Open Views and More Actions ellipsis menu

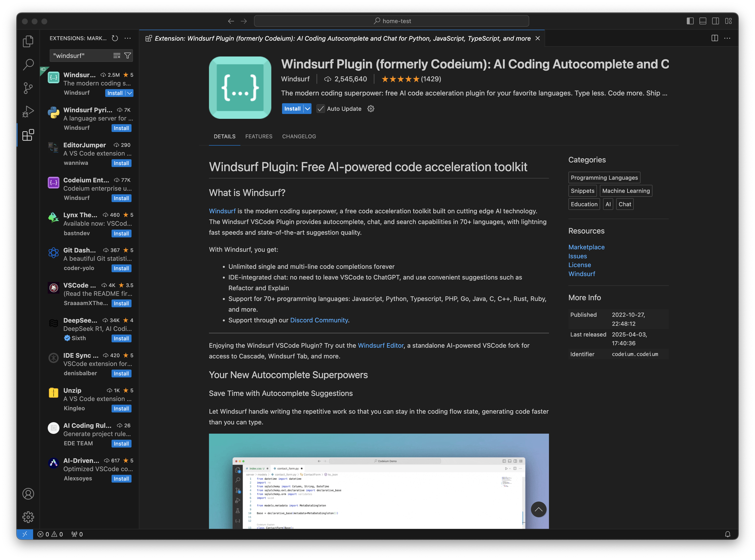coord(127,38)
